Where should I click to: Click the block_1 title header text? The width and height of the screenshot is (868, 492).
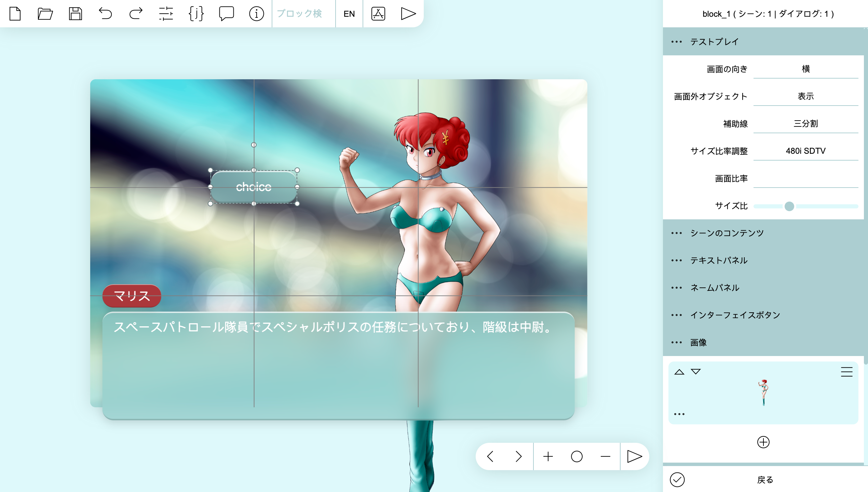[x=768, y=14]
